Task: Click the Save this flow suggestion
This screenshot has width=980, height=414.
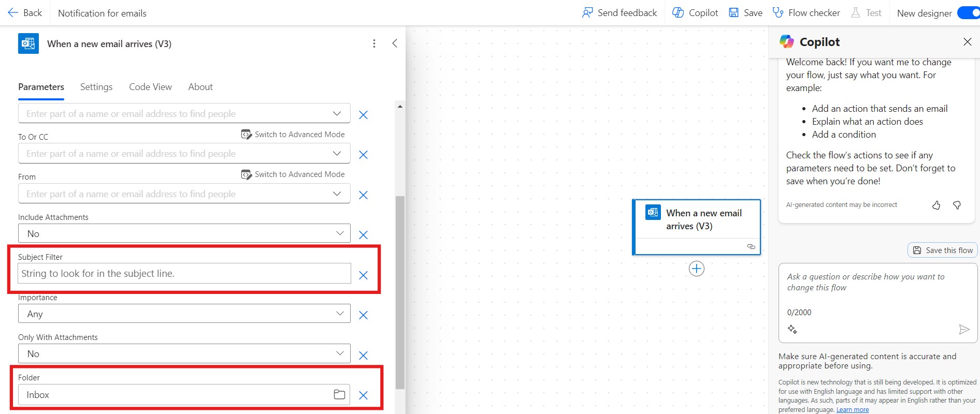Action: tap(943, 250)
